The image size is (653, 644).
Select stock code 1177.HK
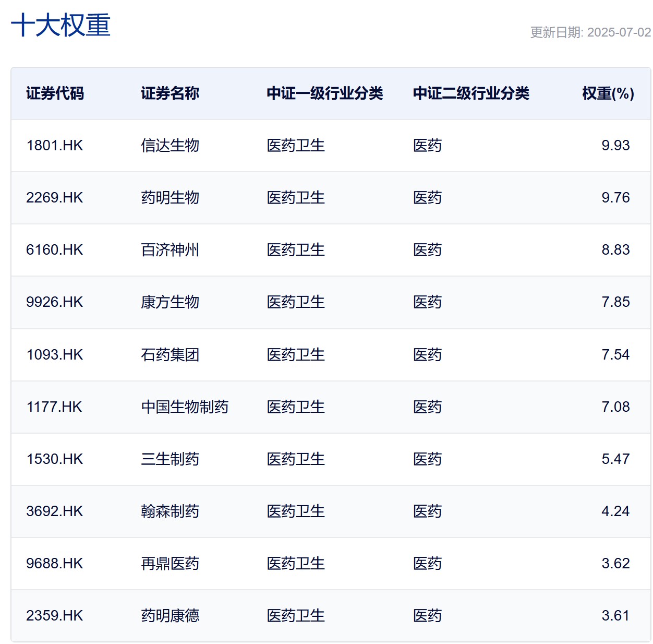[54, 407]
